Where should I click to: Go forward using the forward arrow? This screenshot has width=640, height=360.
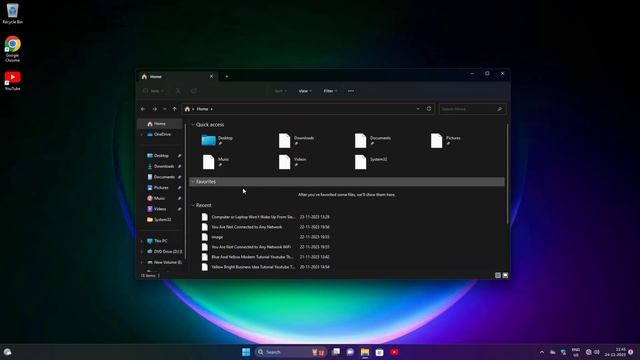[154, 109]
